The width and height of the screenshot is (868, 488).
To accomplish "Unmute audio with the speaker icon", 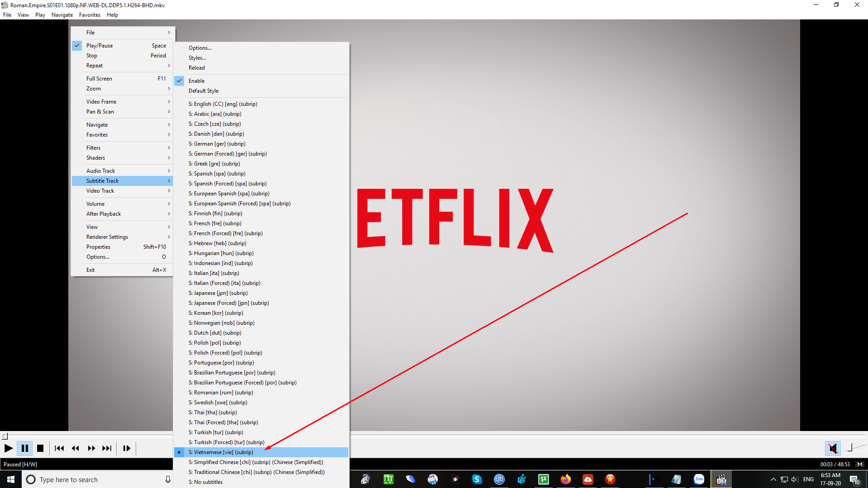I will [833, 448].
